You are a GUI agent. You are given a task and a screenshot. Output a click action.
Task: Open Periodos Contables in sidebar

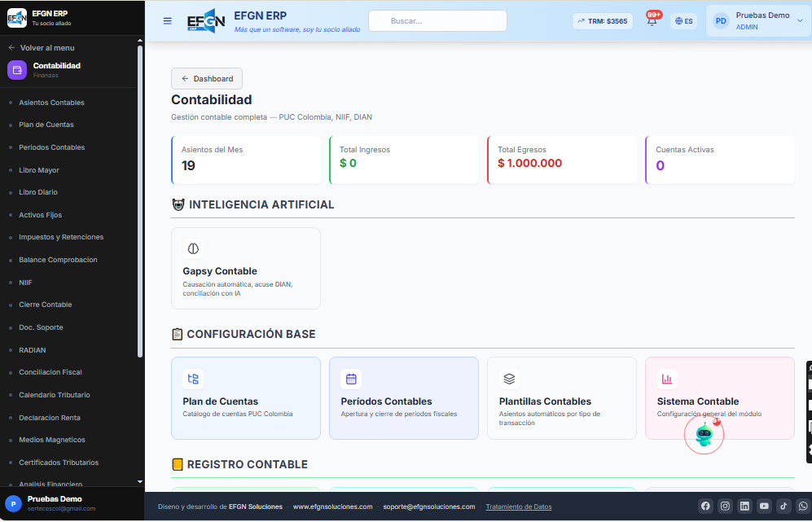[x=52, y=147]
